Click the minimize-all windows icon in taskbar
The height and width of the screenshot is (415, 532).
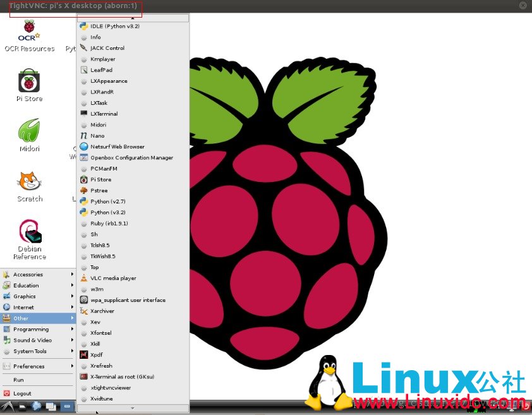click(51, 407)
